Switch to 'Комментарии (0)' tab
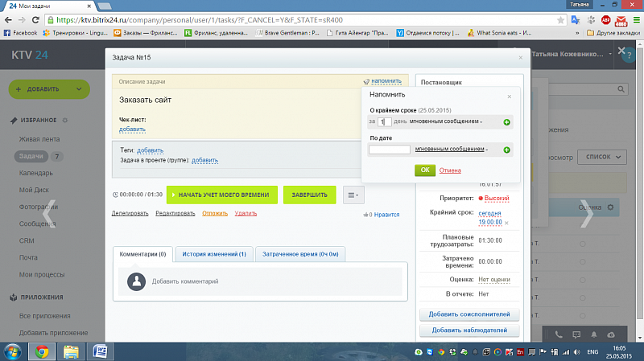 [x=142, y=254]
